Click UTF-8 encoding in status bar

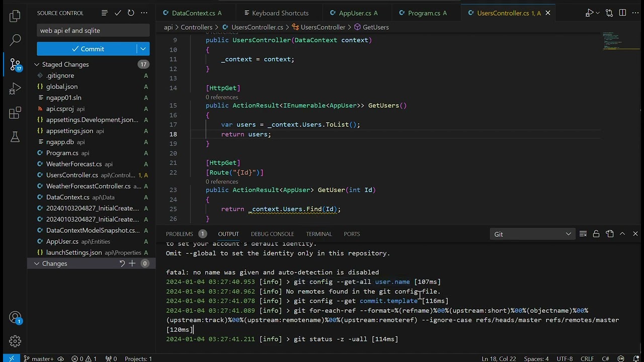coord(564,358)
